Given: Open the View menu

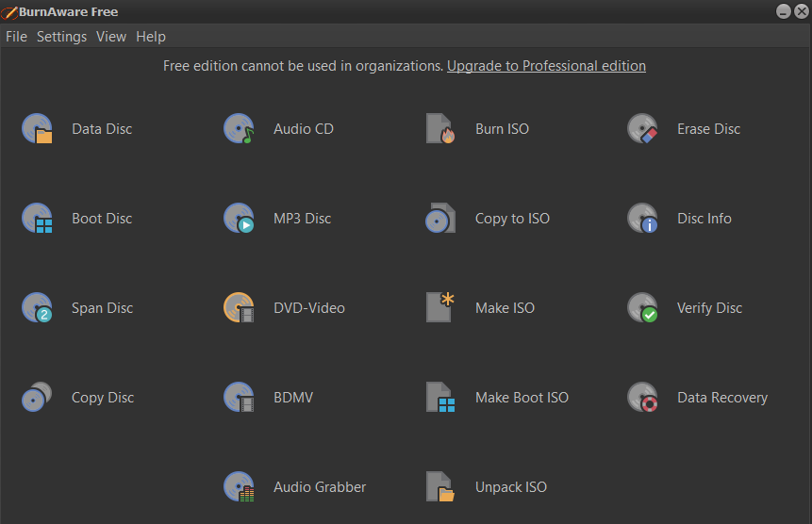Looking at the screenshot, I should [x=111, y=37].
